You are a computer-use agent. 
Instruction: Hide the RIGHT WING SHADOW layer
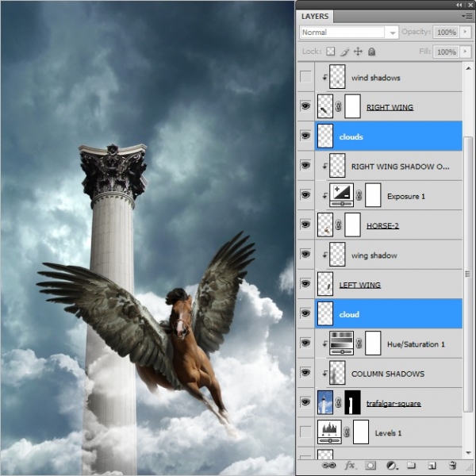tap(305, 165)
